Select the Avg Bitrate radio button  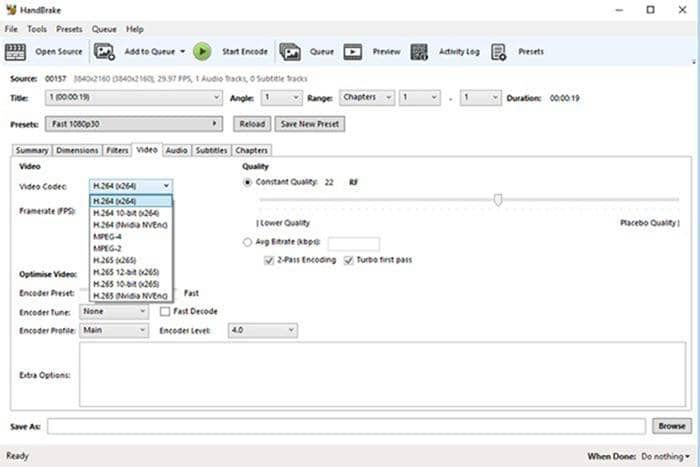pyautogui.click(x=247, y=242)
